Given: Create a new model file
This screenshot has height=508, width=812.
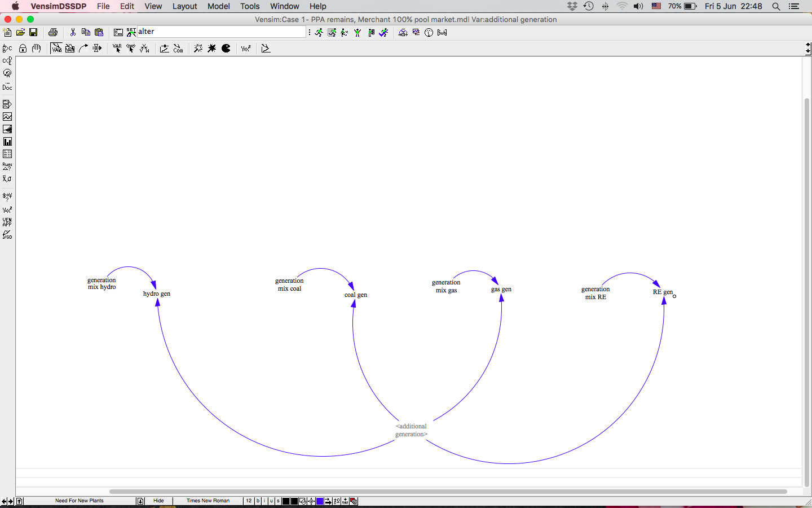Looking at the screenshot, I should click(x=7, y=33).
